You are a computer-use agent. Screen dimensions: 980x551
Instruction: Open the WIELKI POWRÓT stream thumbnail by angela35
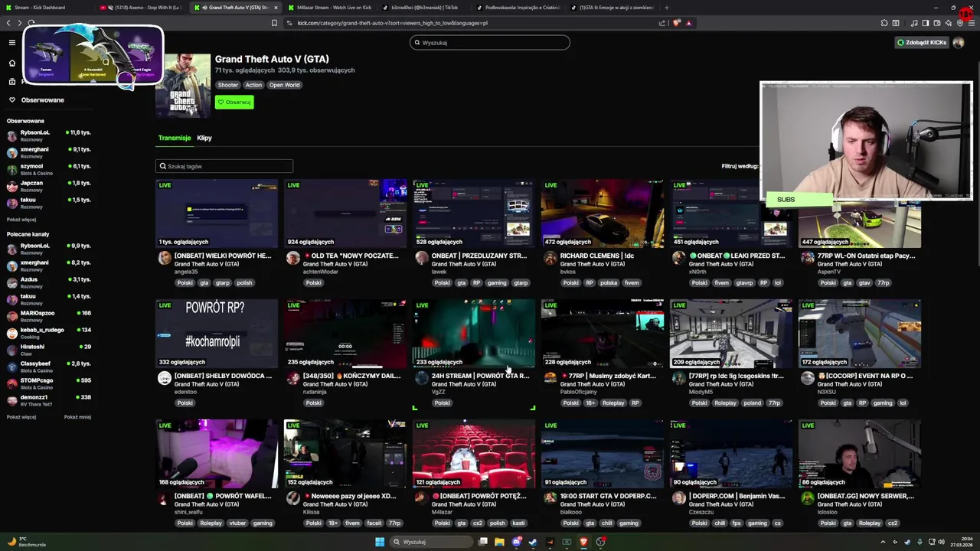tap(217, 214)
